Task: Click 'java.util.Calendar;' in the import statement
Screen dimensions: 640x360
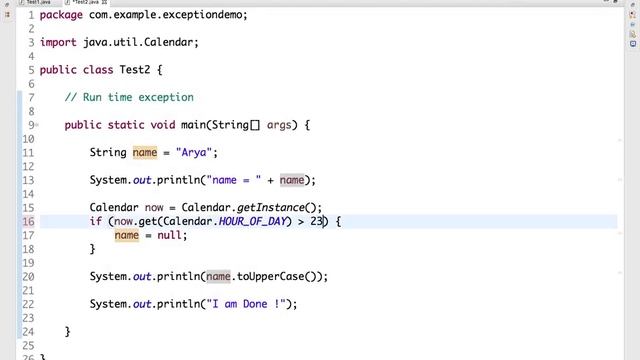Action: (x=141, y=42)
